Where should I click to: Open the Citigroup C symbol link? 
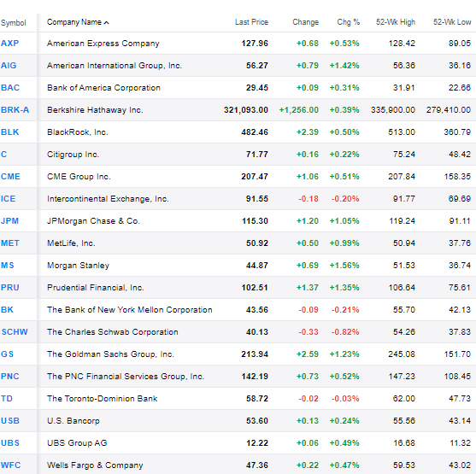[3, 154]
